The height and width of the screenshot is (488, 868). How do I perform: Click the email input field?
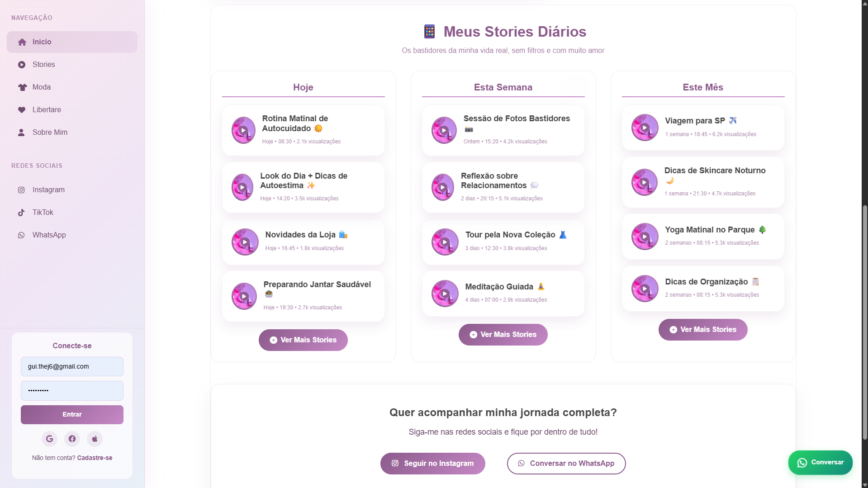[72, 367]
